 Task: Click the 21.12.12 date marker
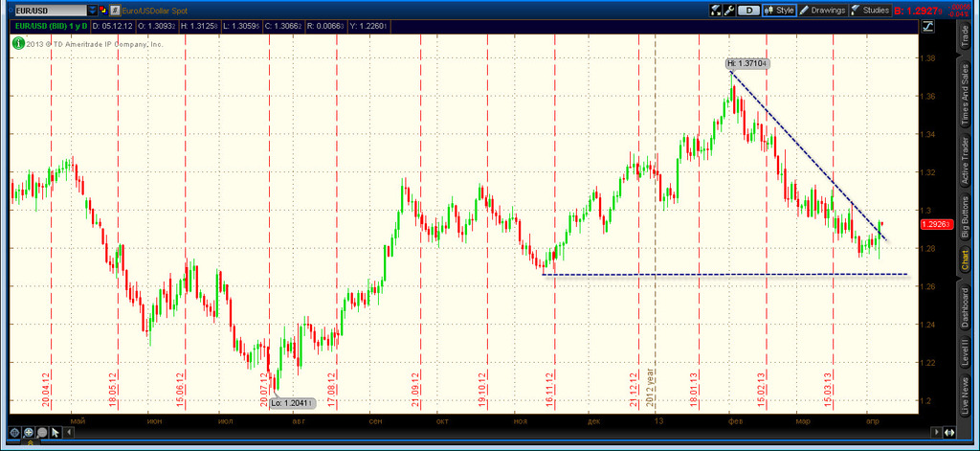[x=634, y=391]
